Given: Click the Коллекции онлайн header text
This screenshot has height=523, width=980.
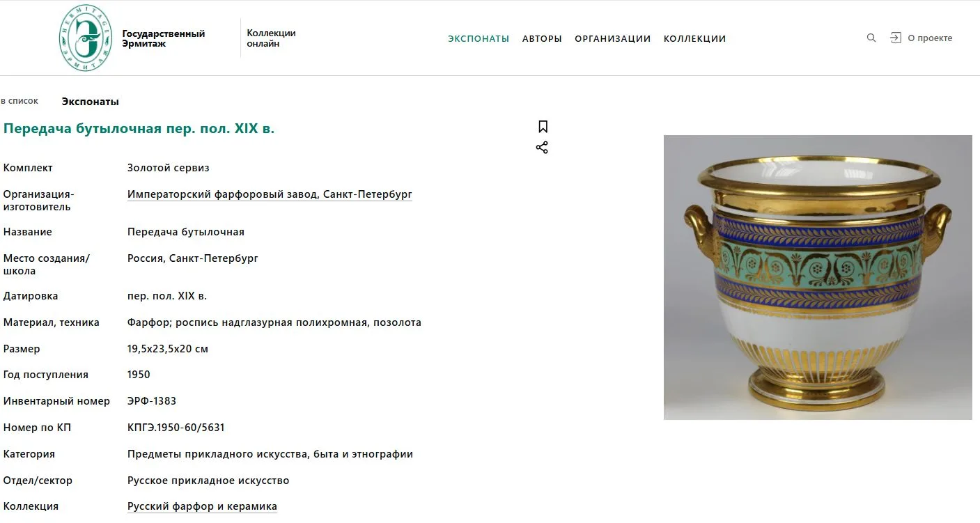Looking at the screenshot, I should 272,38.
